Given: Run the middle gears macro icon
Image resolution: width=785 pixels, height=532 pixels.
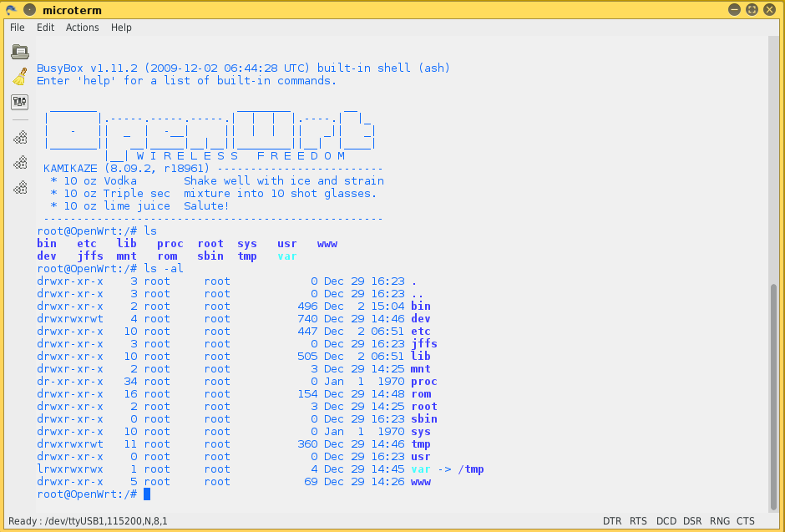Looking at the screenshot, I should coord(20,162).
